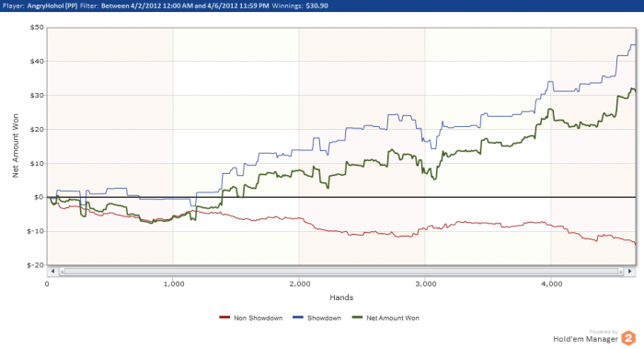The width and height of the screenshot is (644, 349).
Task: Click the $30 y-axis label
Action: point(37,96)
